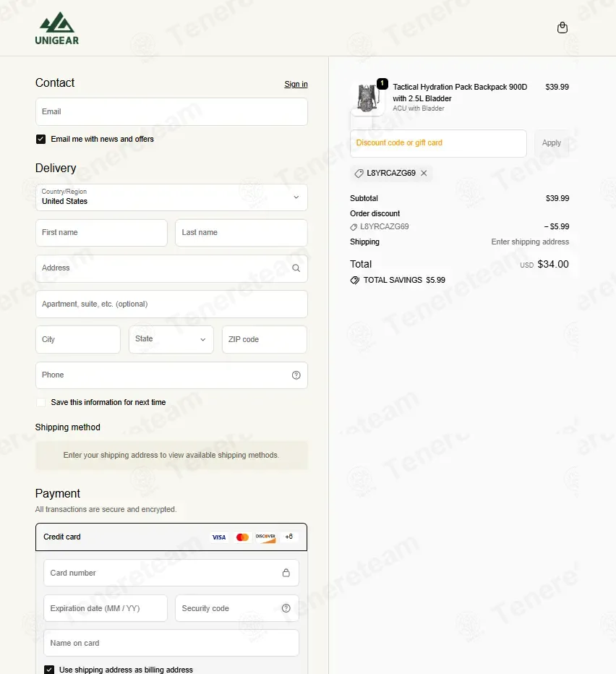Click the City input field
This screenshot has width=616, height=674.
[x=78, y=340]
